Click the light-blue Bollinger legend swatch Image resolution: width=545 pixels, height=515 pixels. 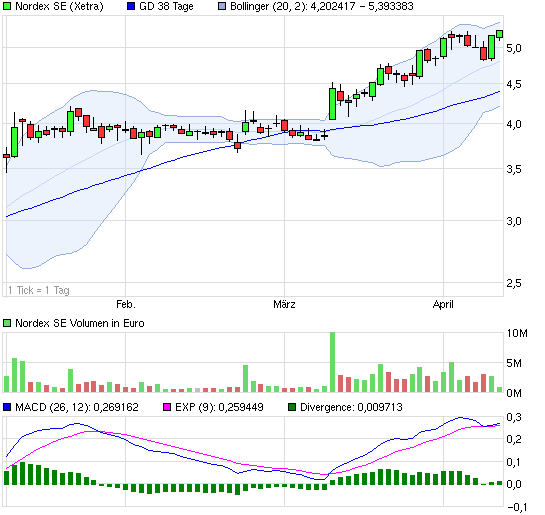(x=222, y=6)
